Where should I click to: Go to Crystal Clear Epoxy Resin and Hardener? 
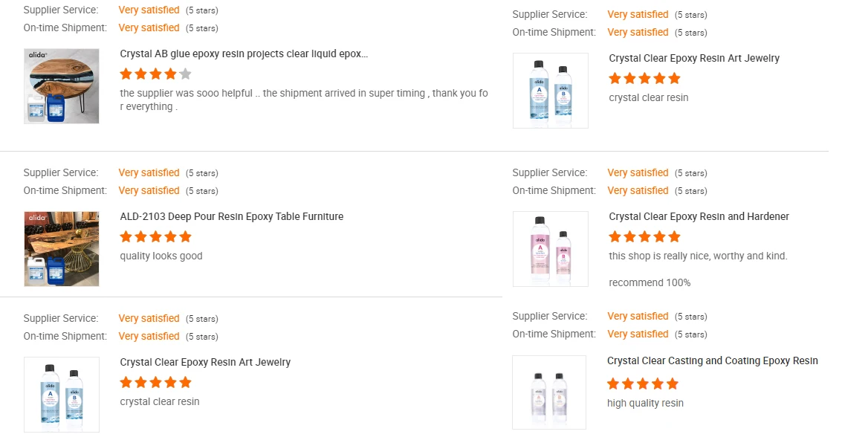point(699,216)
